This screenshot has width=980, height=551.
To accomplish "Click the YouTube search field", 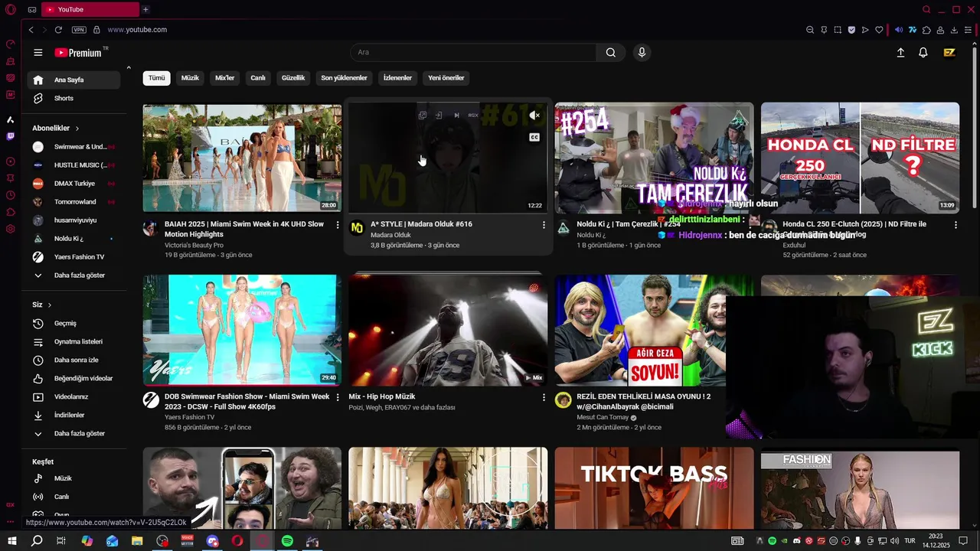I will 473,53.
